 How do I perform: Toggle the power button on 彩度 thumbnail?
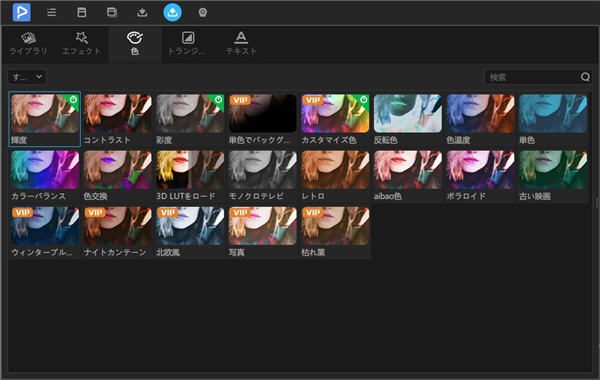pos(218,99)
